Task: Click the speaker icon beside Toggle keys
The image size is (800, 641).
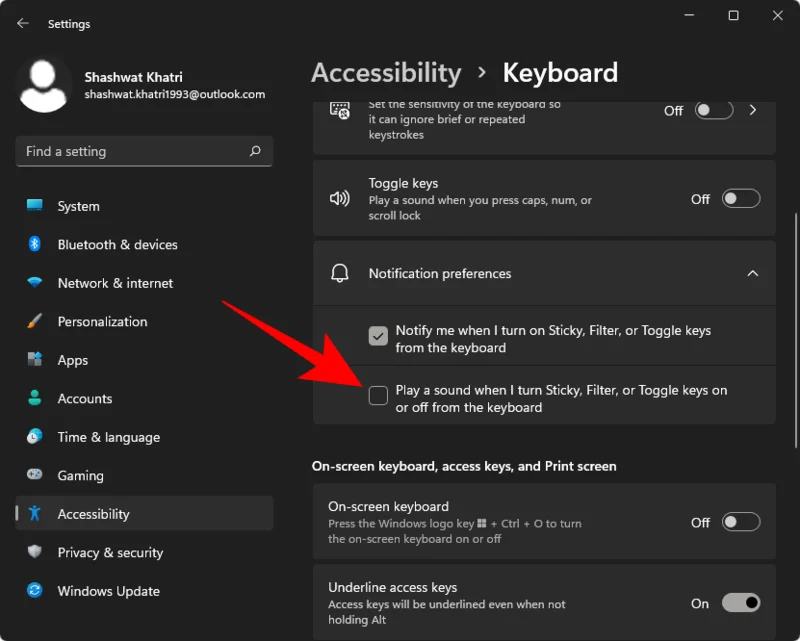Action: coord(340,197)
